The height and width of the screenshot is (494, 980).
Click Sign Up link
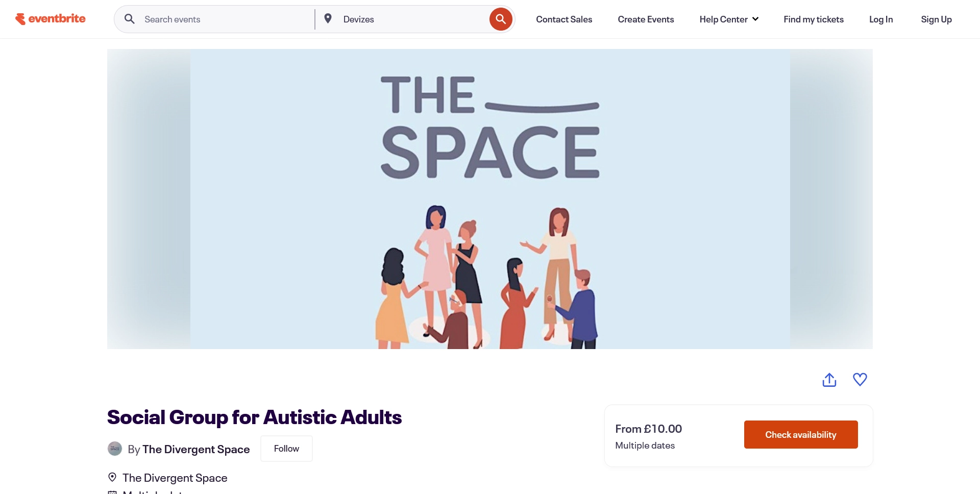pos(936,19)
